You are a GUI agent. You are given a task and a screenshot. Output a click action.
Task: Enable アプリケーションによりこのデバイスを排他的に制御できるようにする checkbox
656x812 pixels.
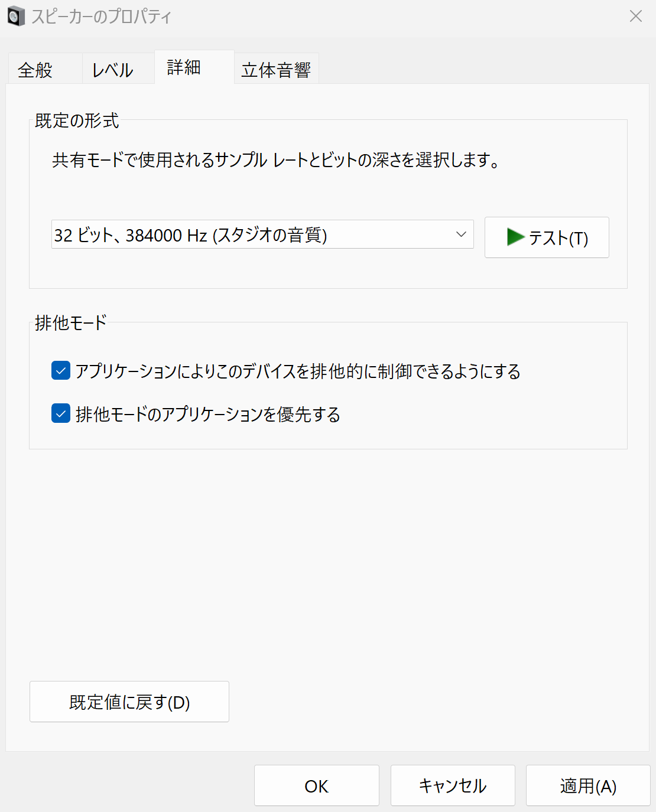(60, 370)
